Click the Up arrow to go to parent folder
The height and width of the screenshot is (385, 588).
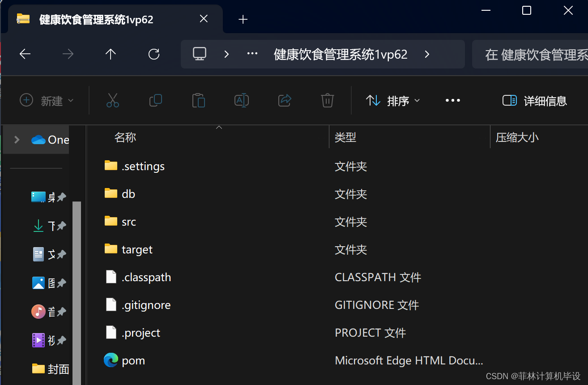pos(110,54)
